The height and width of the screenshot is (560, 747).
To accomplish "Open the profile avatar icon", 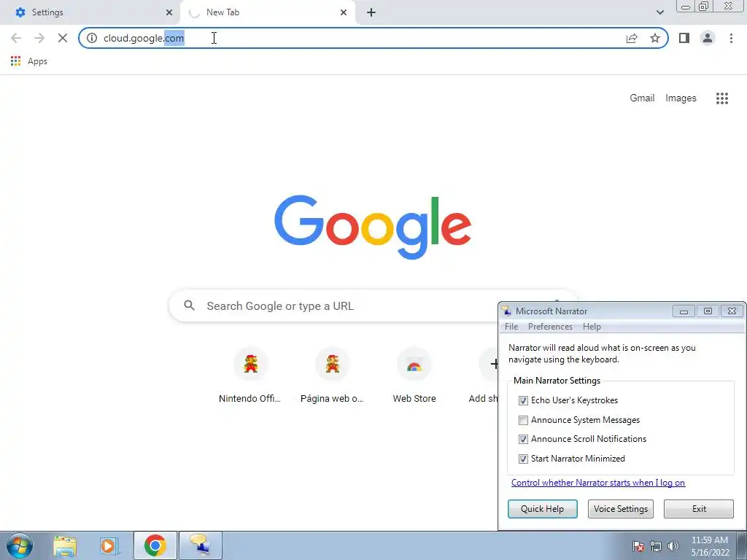I will [x=708, y=38].
